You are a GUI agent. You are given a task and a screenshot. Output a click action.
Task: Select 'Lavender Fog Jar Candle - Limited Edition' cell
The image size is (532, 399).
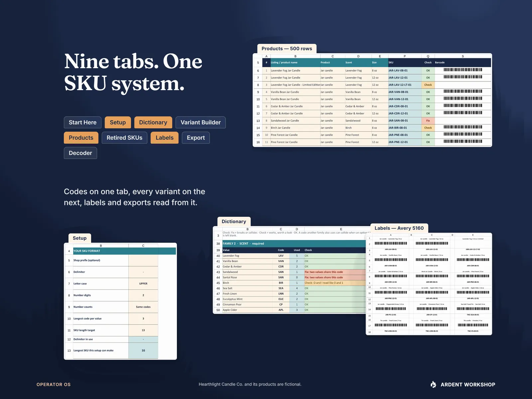pyautogui.click(x=295, y=85)
